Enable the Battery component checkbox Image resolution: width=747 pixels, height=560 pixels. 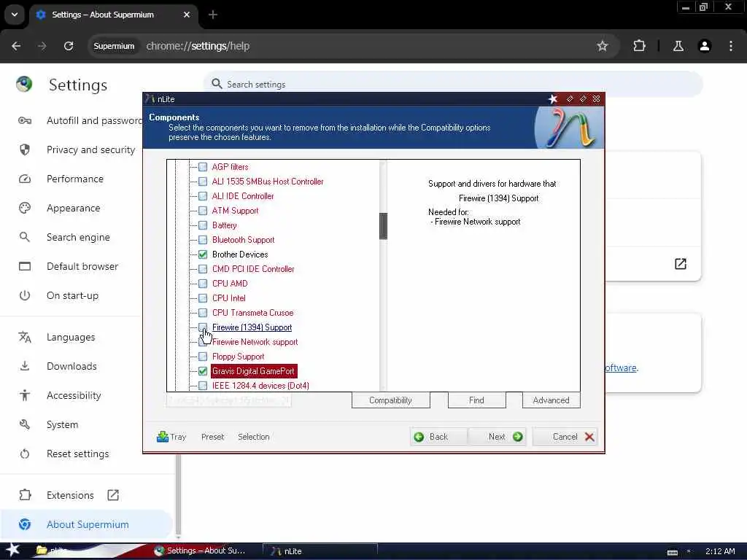point(203,225)
